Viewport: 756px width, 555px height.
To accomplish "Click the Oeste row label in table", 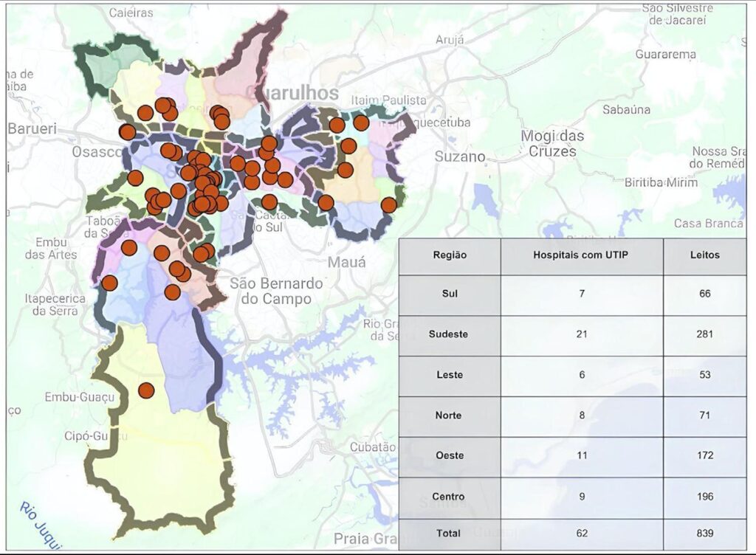I will (x=449, y=455).
